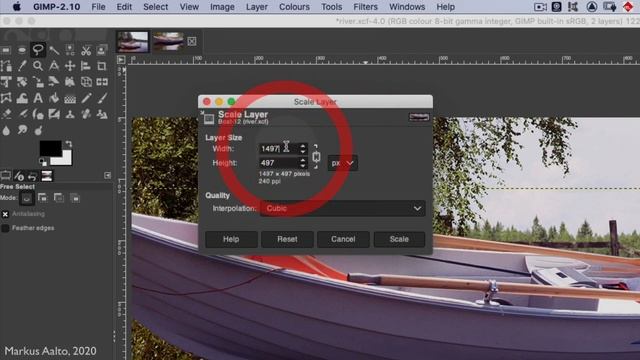Open the Edit menu
This screenshot has height=360, width=640.
tap(124, 7)
